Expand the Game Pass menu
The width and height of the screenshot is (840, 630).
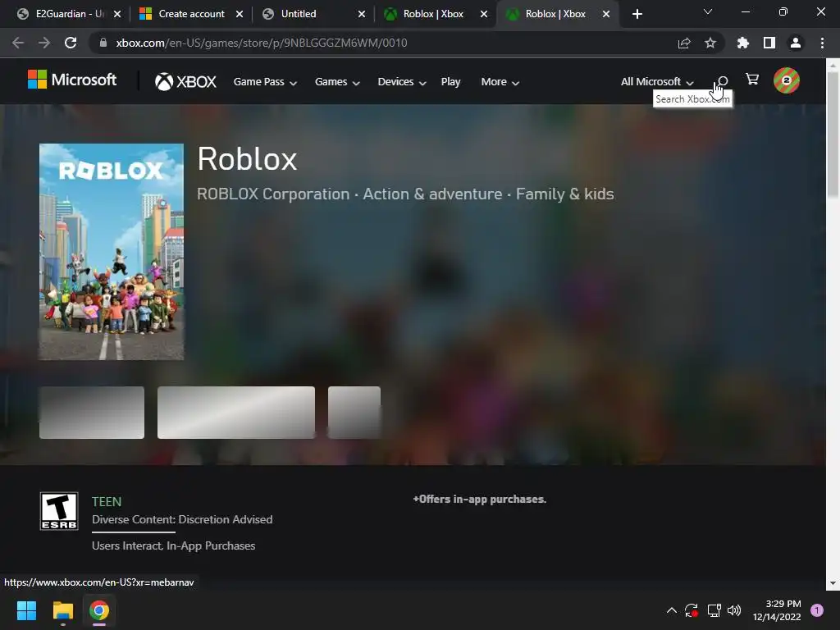point(265,82)
